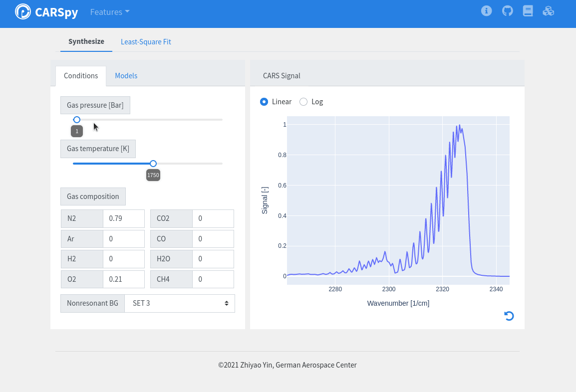Image resolution: width=576 pixels, height=392 pixels.
Task: Switch to the Models tab
Action: (x=126, y=76)
